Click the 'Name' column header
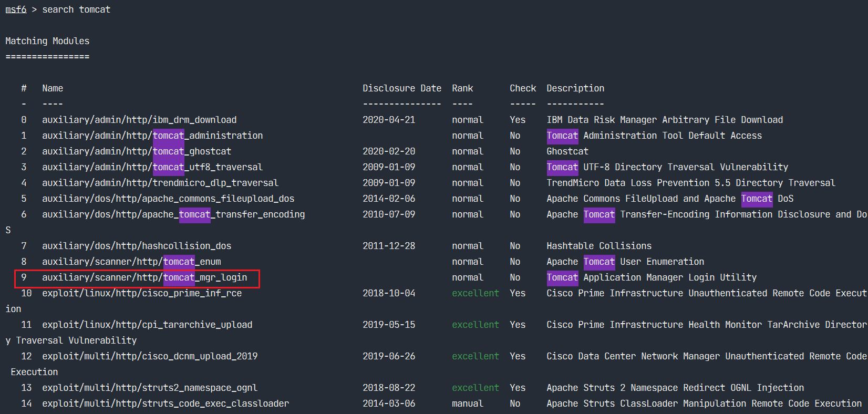 (53, 88)
